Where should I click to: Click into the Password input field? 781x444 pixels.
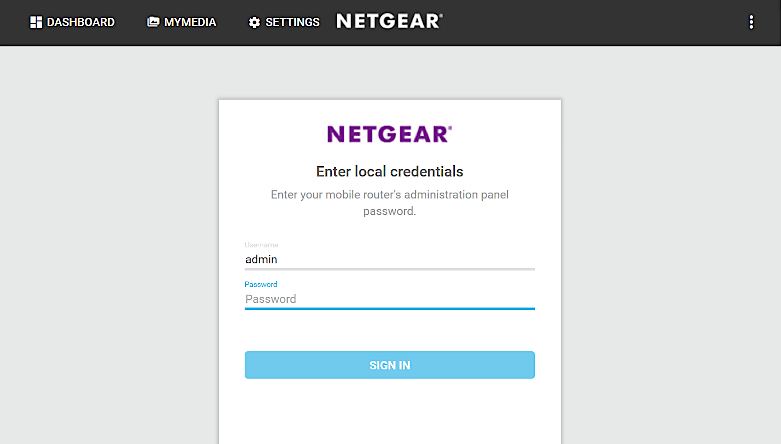tap(389, 299)
